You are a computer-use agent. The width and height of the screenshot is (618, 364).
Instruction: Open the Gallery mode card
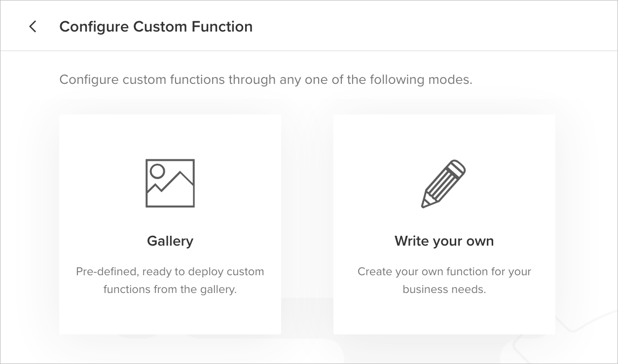tap(170, 224)
